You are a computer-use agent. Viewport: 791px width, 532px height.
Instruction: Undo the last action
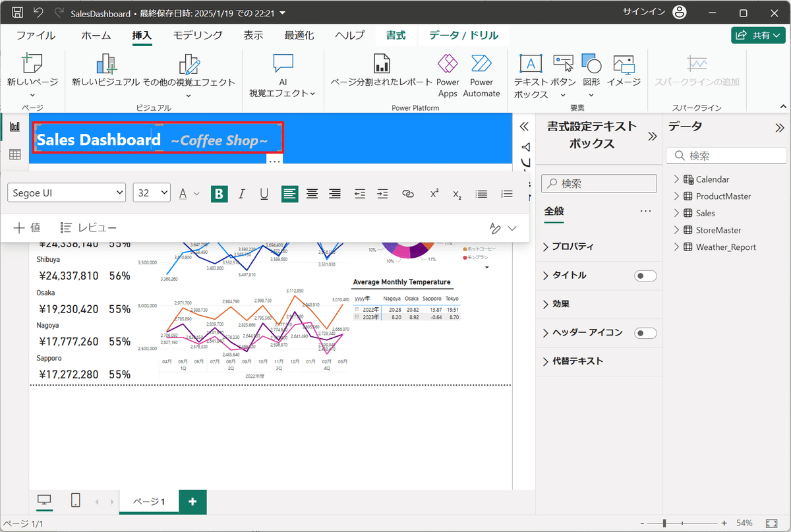[38, 13]
